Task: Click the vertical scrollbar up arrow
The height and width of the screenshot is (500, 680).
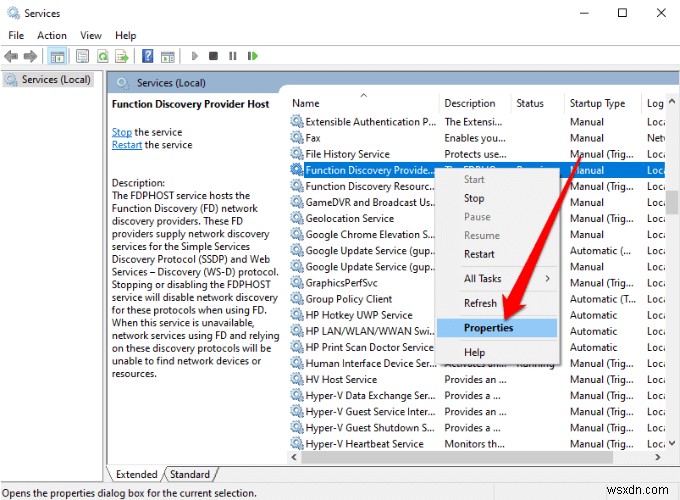Action: click(x=672, y=101)
